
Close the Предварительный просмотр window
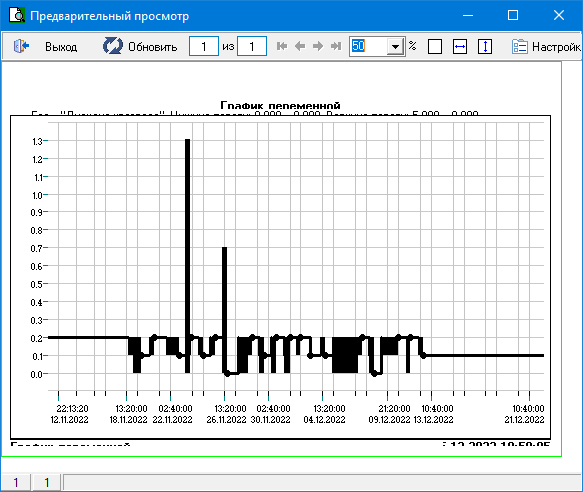559,15
